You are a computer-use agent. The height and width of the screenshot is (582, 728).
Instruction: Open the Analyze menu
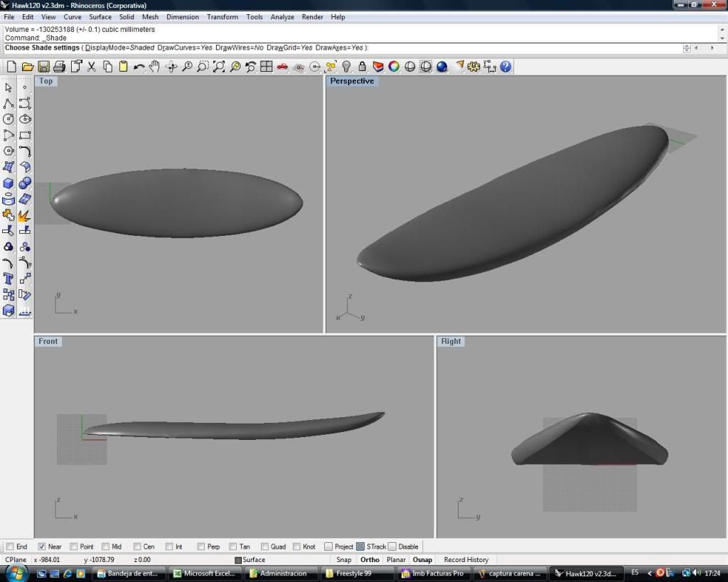click(x=282, y=17)
